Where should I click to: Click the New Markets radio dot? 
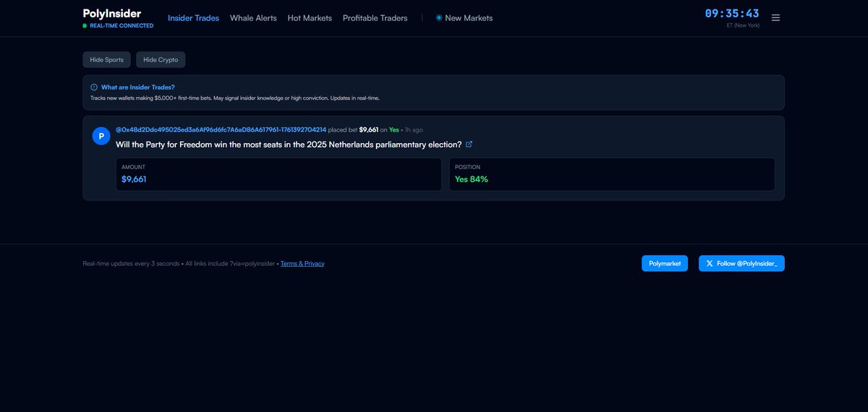pyautogui.click(x=439, y=18)
